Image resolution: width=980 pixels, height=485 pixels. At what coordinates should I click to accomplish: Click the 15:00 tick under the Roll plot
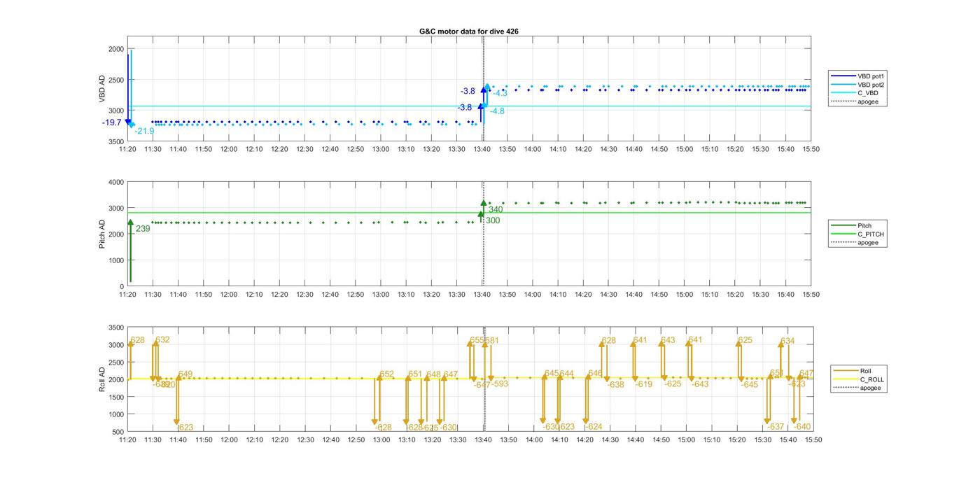tap(686, 440)
